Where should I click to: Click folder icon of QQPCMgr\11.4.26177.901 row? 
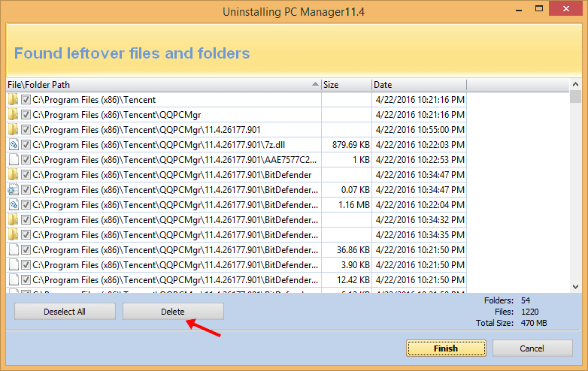[13, 129]
